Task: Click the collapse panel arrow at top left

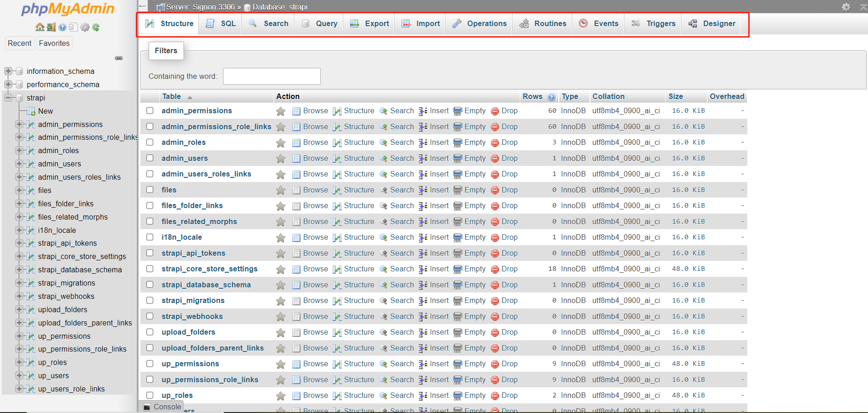Action: coord(143,6)
